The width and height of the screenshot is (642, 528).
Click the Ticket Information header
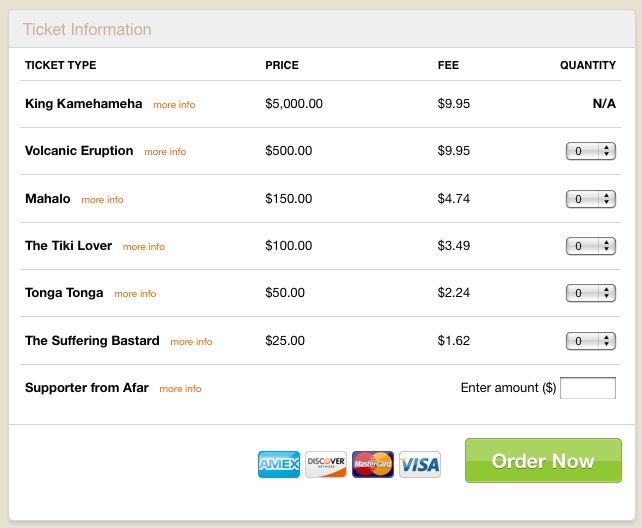pos(87,29)
